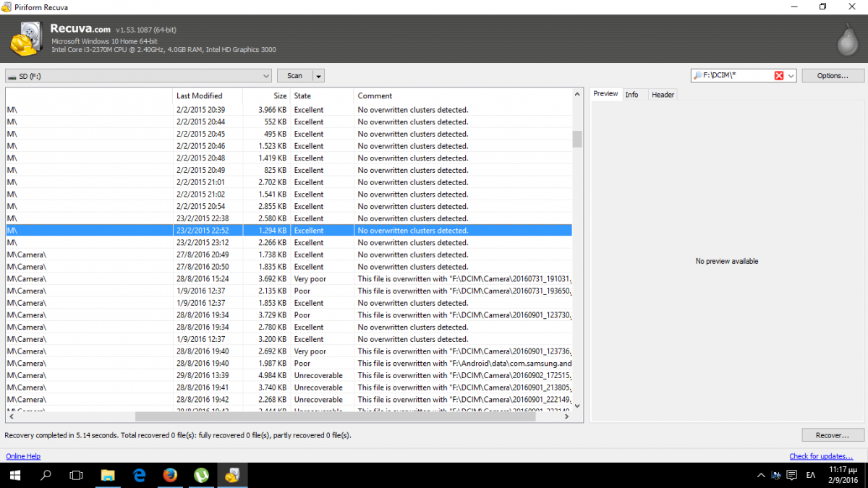Open Microsoft Edge from the taskbar
This screenshot has width=868, height=488.
point(139,475)
